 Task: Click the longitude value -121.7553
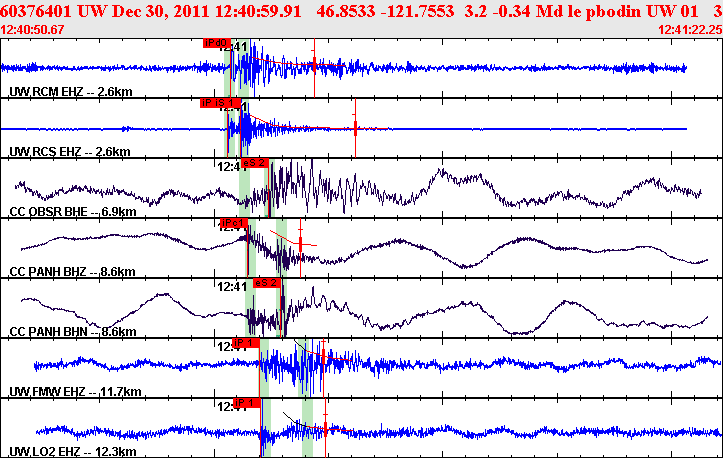pos(417,11)
